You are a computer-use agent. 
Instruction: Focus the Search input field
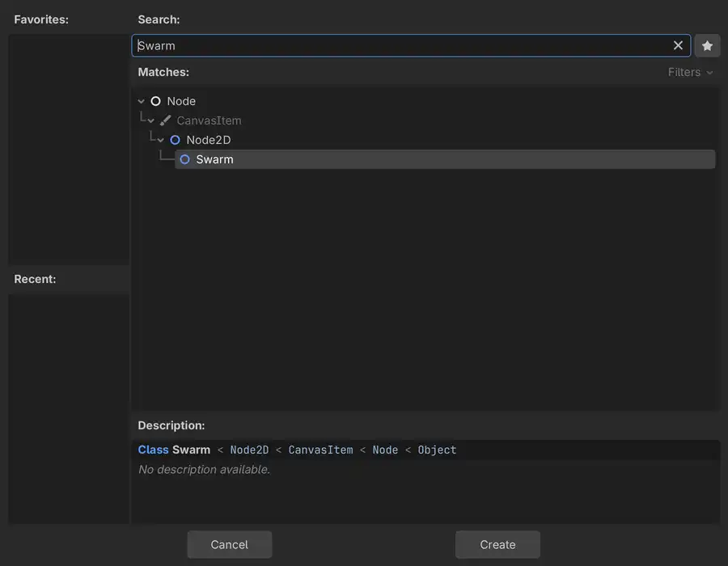click(x=412, y=45)
